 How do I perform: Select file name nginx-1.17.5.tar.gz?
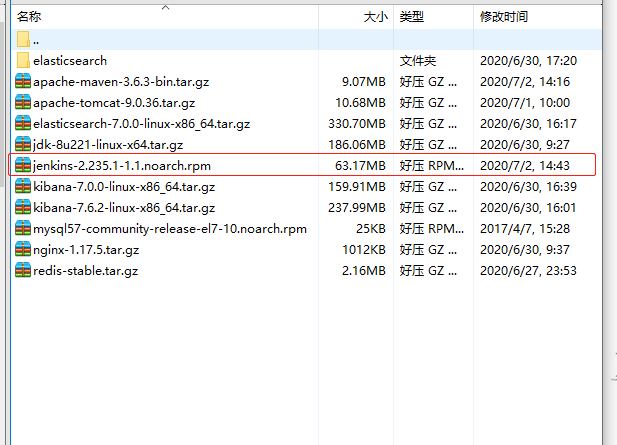click(x=86, y=250)
